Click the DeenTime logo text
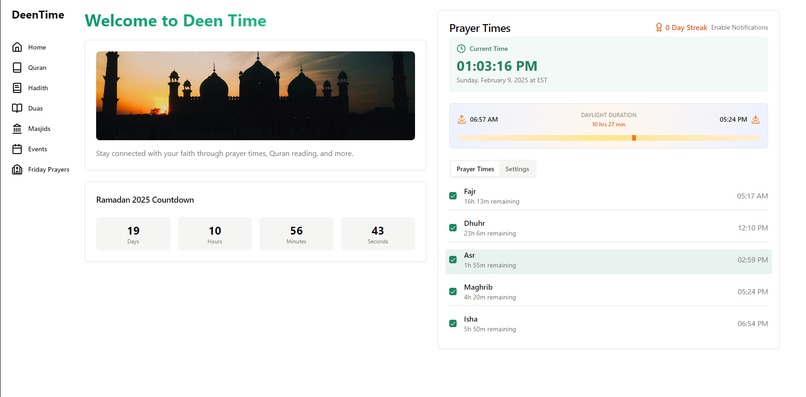The height and width of the screenshot is (397, 806). [x=38, y=15]
